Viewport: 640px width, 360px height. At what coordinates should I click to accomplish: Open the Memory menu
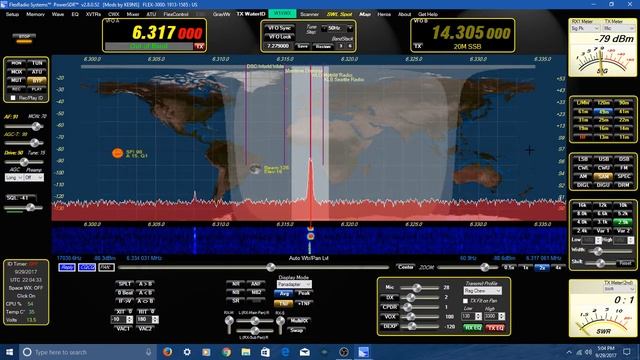click(x=36, y=14)
